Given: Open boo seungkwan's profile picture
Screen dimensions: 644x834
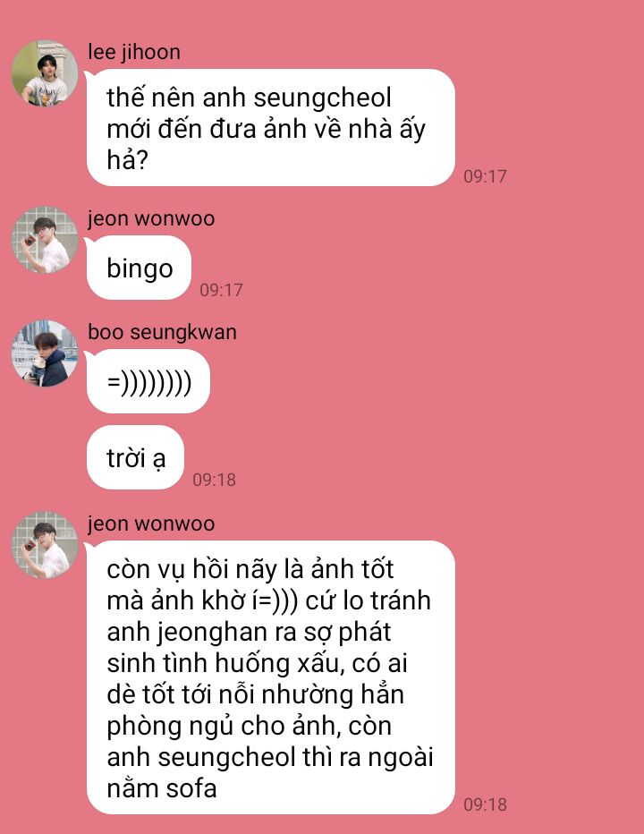Looking at the screenshot, I should pyautogui.click(x=45, y=353).
